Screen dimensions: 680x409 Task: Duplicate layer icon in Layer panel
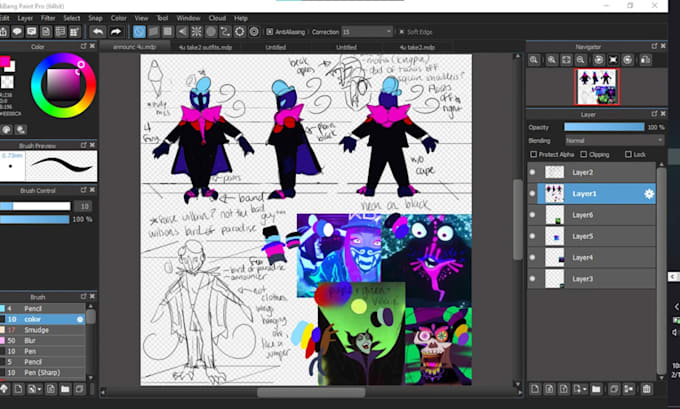[614, 389]
